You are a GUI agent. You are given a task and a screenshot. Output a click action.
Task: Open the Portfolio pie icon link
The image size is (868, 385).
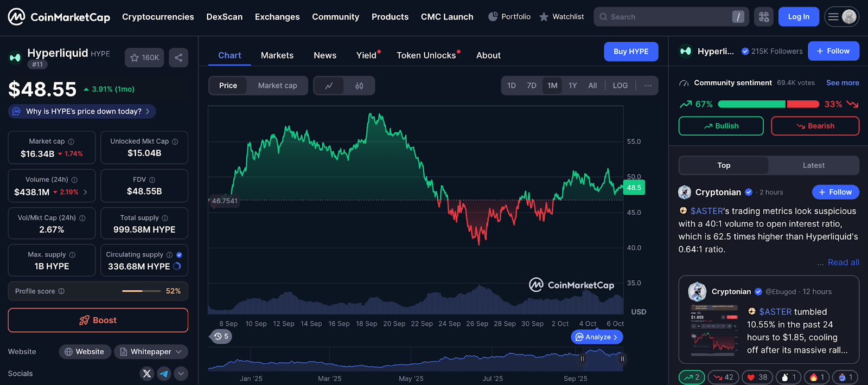tap(509, 17)
